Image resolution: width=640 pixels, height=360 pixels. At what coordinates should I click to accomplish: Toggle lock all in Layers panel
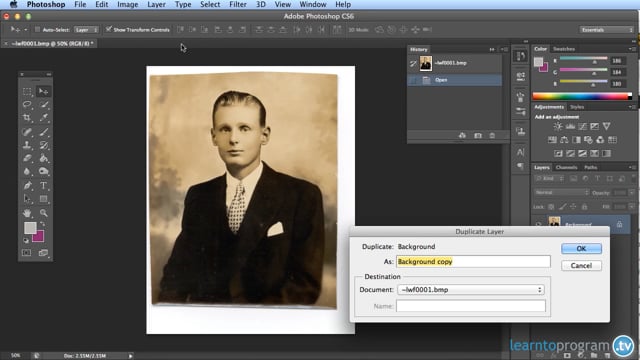point(584,207)
